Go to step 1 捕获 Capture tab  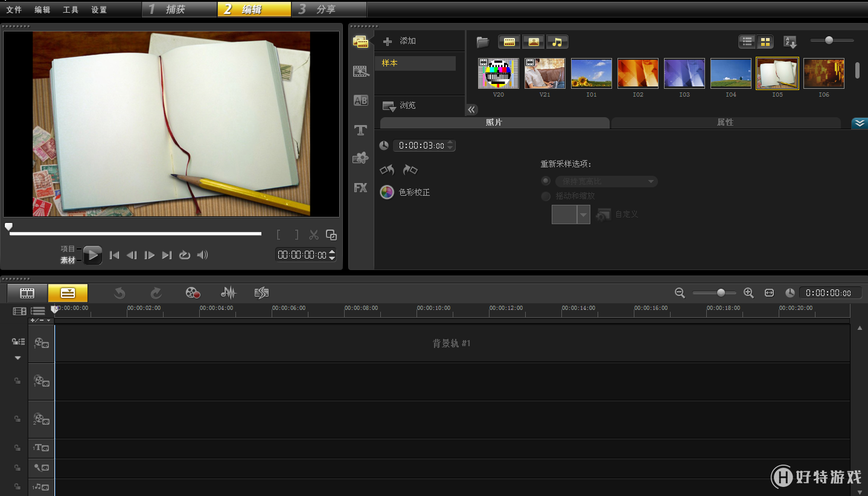[x=179, y=9]
